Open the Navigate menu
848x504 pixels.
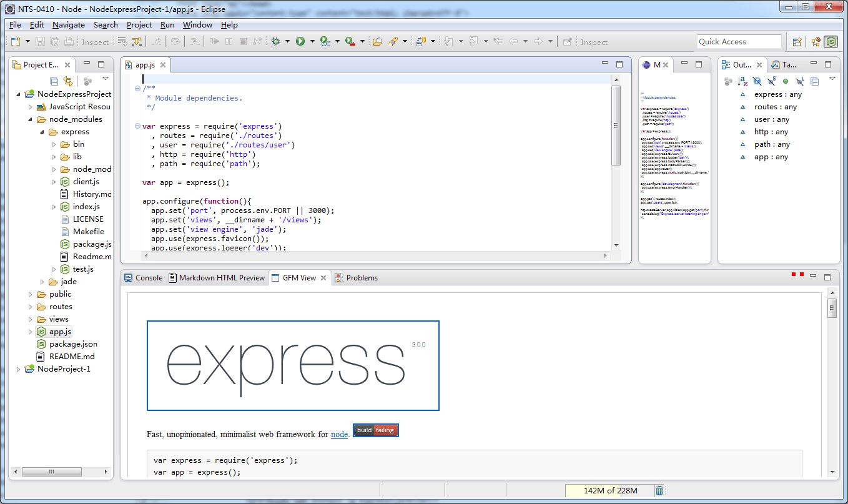68,25
